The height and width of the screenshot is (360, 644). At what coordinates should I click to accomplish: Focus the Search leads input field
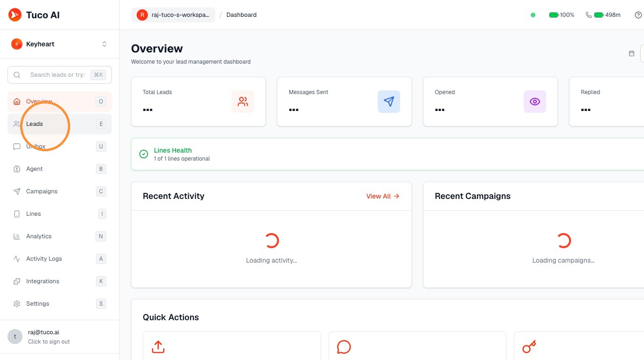tap(60, 75)
